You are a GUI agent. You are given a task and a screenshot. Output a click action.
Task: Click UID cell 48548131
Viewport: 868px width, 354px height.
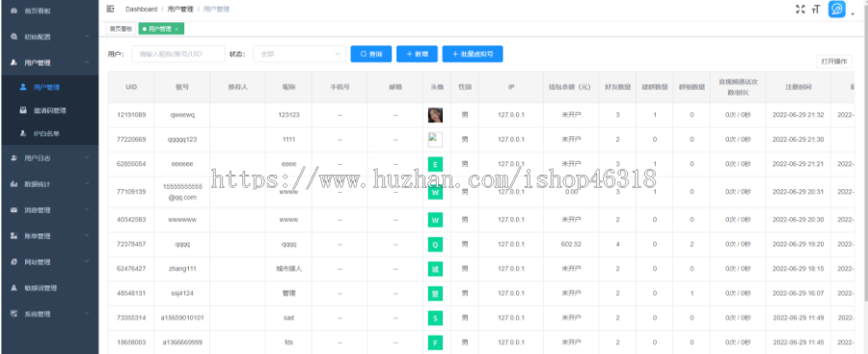(x=131, y=293)
